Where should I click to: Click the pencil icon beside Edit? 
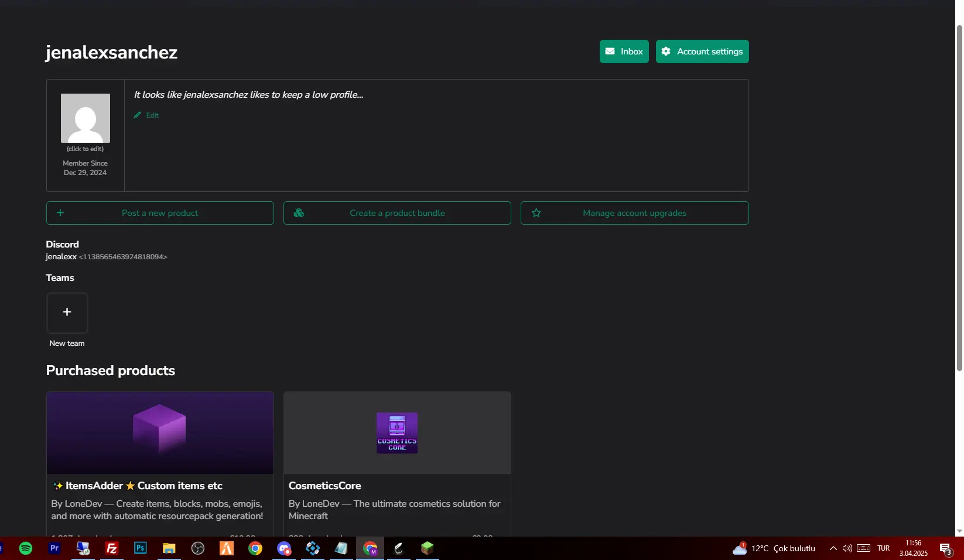(x=138, y=115)
